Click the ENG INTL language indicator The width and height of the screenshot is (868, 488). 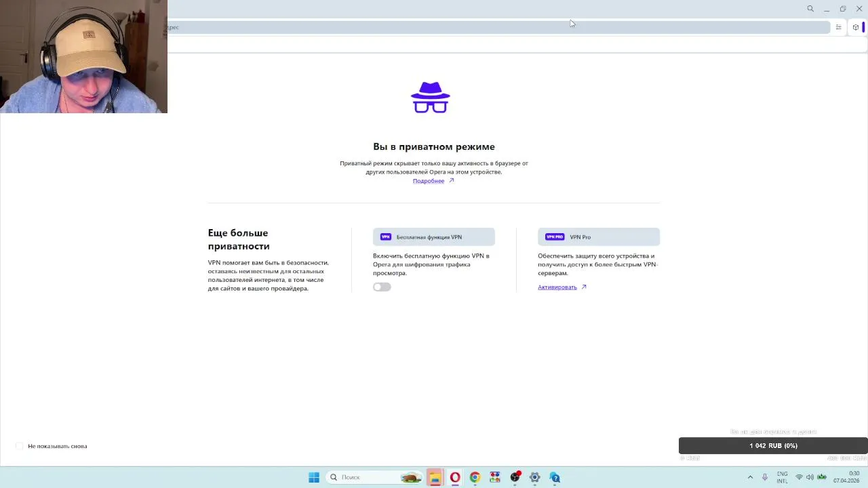[782, 477]
